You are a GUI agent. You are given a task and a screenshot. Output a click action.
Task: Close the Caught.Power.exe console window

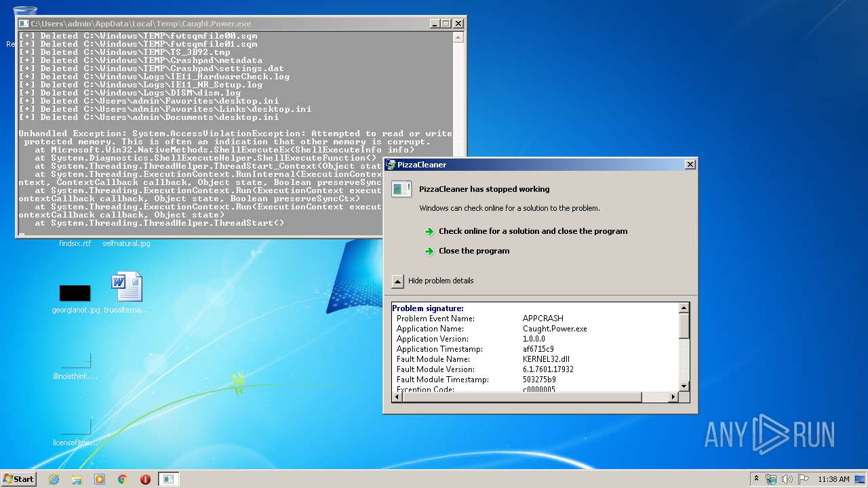click(x=458, y=24)
